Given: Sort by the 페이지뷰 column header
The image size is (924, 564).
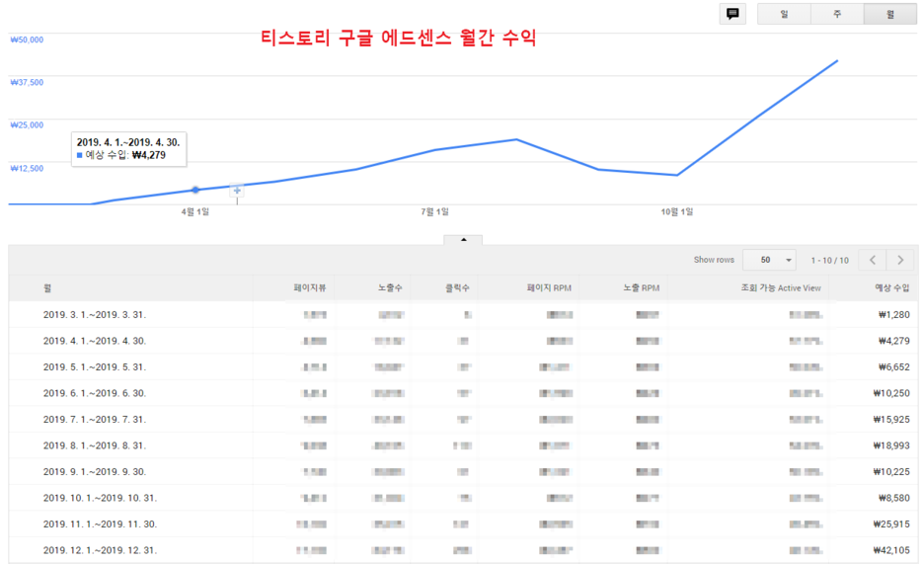Looking at the screenshot, I should pyautogui.click(x=310, y=287).
